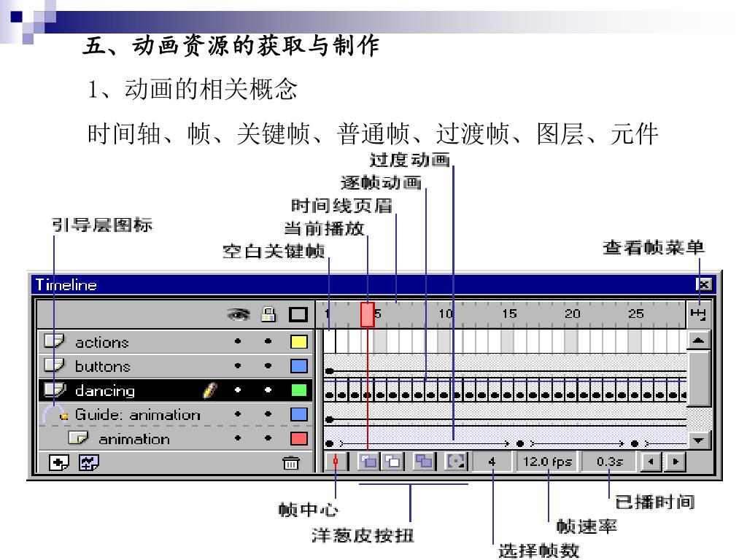Click first keyframe of Guide layer
The width and height of the screenshot is (747, 560).
point(329,419)
